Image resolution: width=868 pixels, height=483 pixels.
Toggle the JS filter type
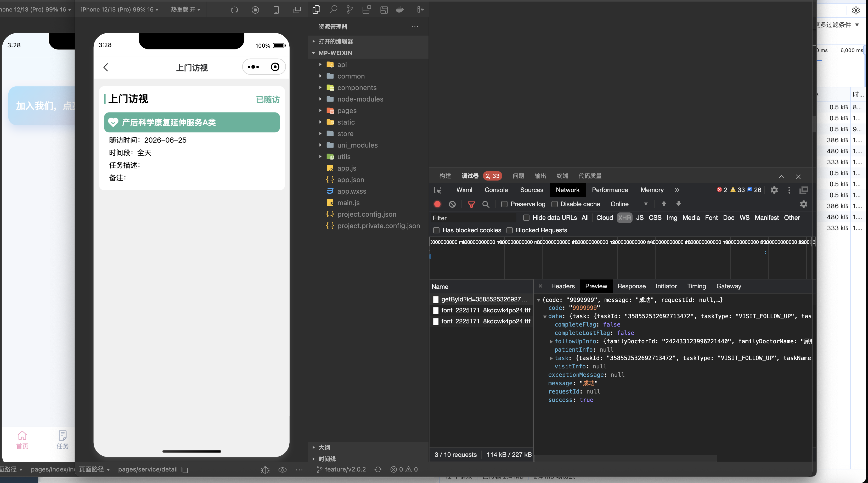[640, 218]
